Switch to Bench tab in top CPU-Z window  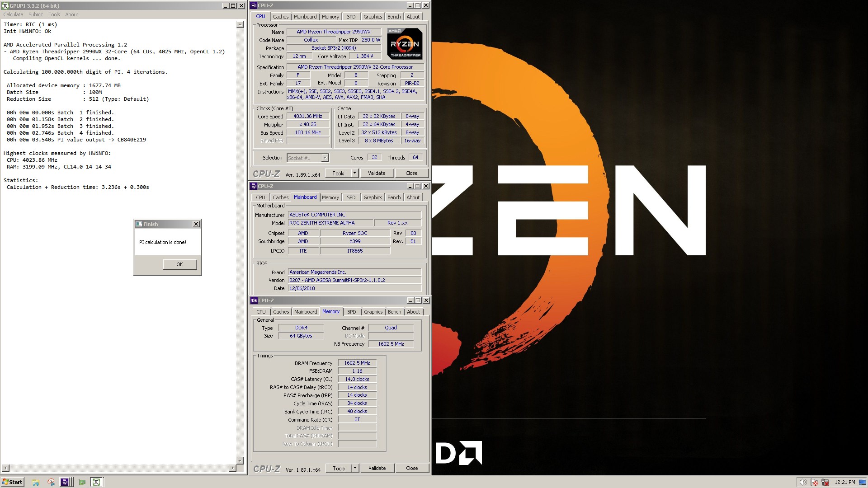(394, 17)
